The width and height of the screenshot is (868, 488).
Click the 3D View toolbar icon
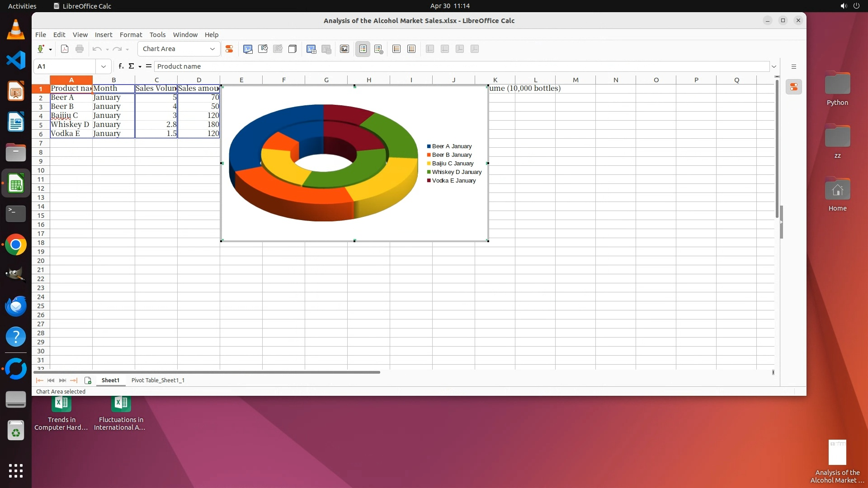coord(292,49)
